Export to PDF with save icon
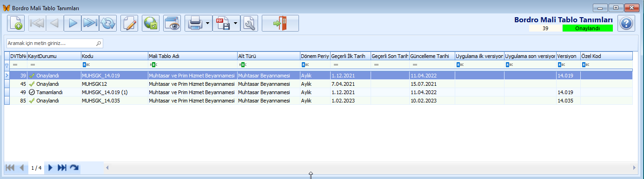644x179 pixels. pos(223,23)
